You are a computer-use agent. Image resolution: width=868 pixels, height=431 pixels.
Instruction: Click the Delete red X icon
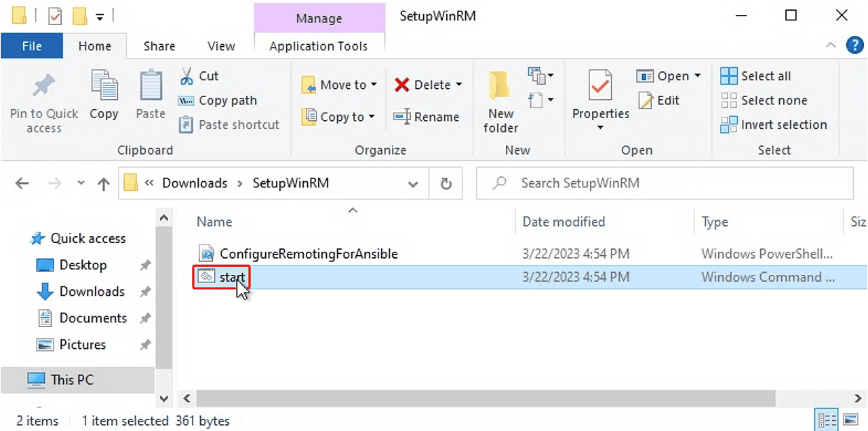pyautogui.click(x=402, y=85)
